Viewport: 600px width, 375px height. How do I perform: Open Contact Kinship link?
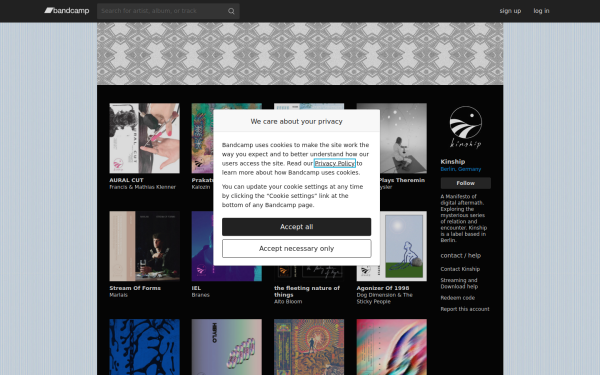460,269
